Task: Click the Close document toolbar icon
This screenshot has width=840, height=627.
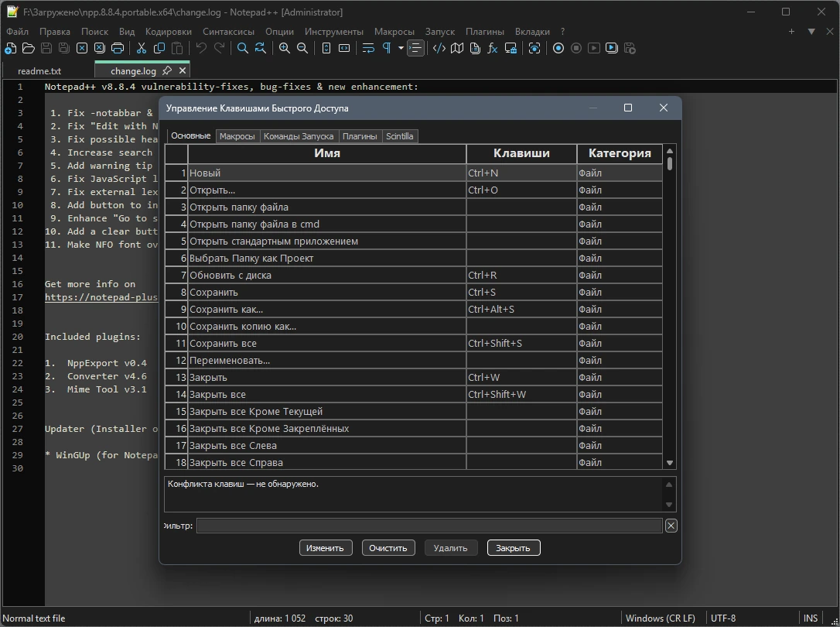Action: pos(82,48)
